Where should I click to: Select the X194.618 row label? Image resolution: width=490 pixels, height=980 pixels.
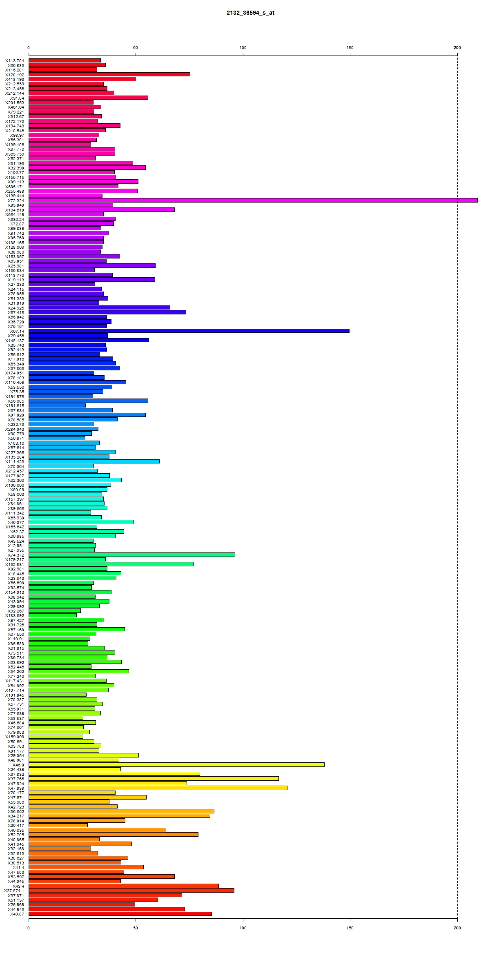pos(15,210)
